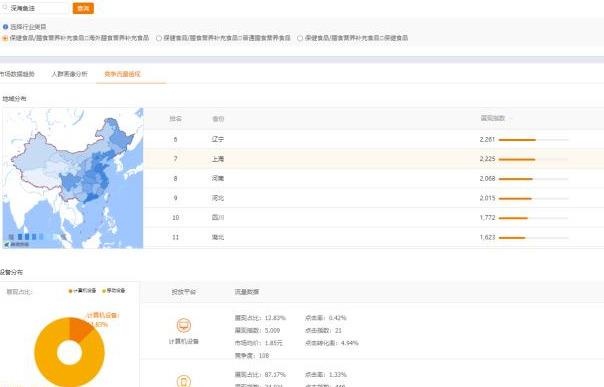Select the last 保健食品 category radio option

pyautogui.click(x=300, y=38)
